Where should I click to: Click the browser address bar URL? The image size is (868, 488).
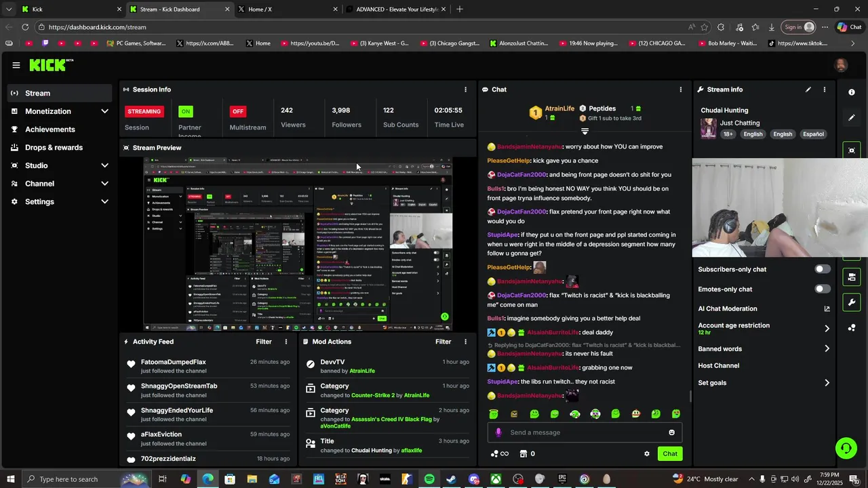click(x=97, y=27)
